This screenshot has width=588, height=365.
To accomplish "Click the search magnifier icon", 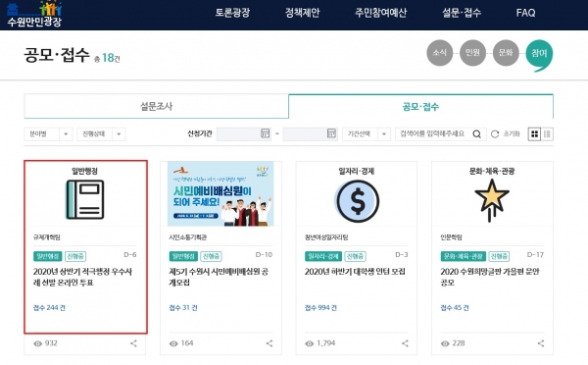I will [476, 134].
